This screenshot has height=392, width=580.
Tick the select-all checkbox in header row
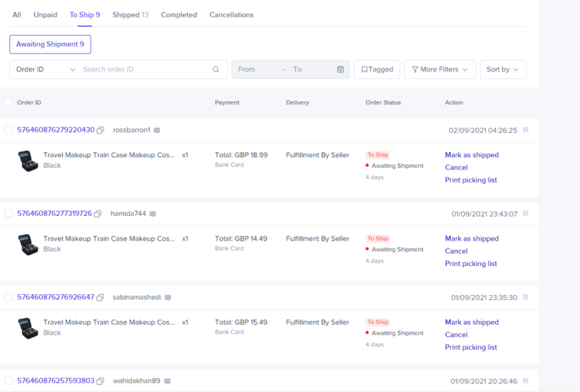[x=9, y=102]
